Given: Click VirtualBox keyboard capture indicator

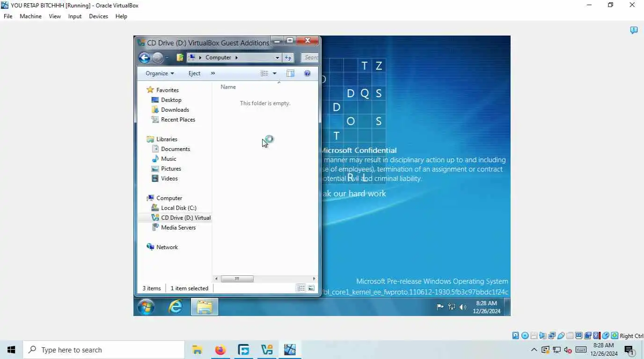Looking at the screenshot, I should tap(615, 336).
